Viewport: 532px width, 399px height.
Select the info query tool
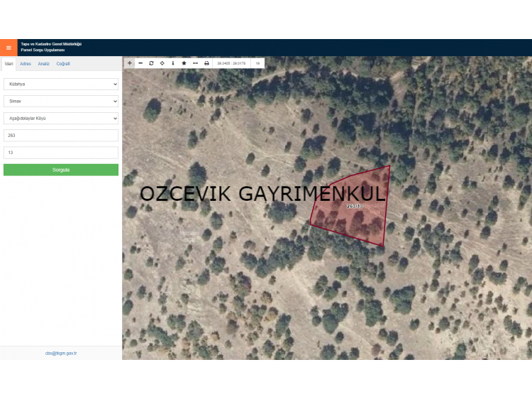173,63
